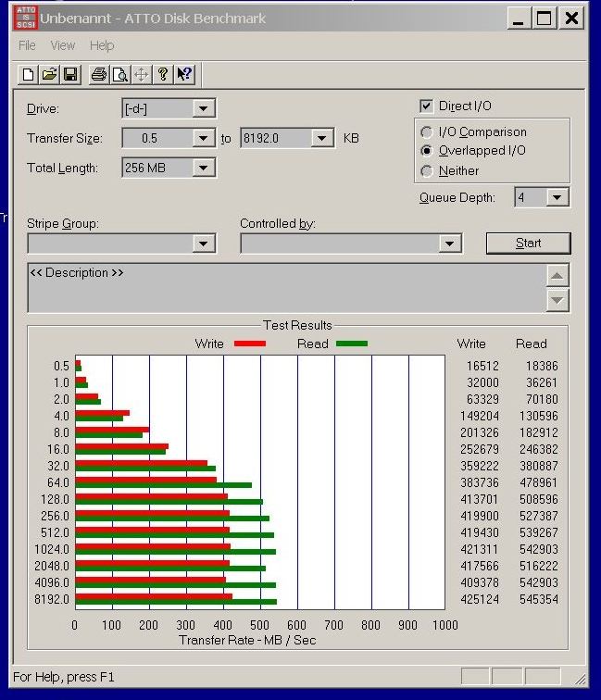Screen dimensions: 601x700
Task: Select the I/O Comparison radio button
Action: [x=426, y=132]
